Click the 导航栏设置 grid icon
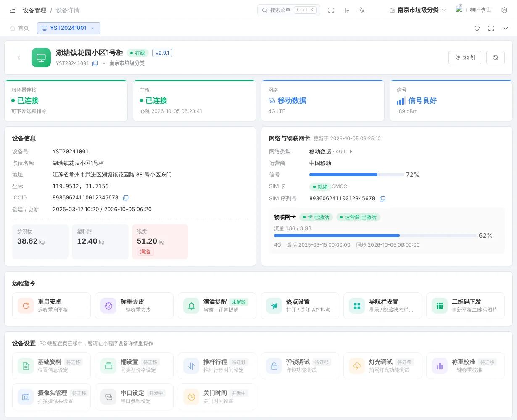The image size is (517, 420). pos(357,306)
